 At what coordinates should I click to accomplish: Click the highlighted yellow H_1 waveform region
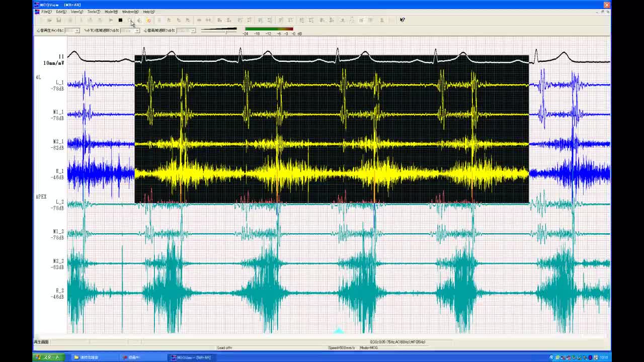click(x=332, y=173)
